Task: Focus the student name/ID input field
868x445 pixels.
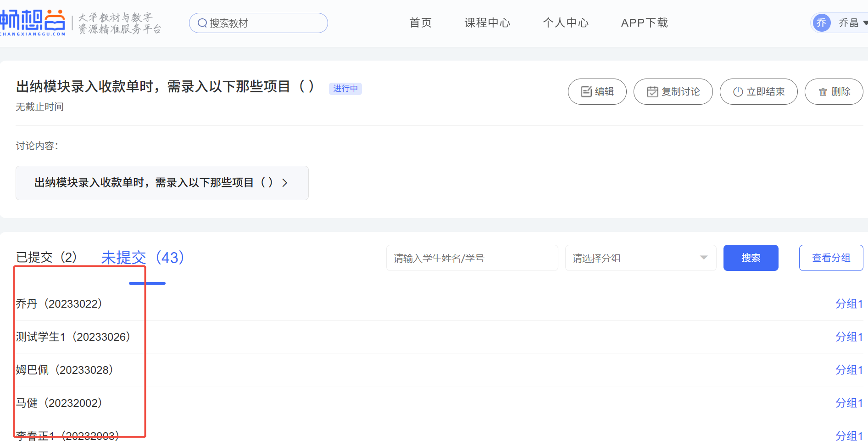Action: click(472, 258)
